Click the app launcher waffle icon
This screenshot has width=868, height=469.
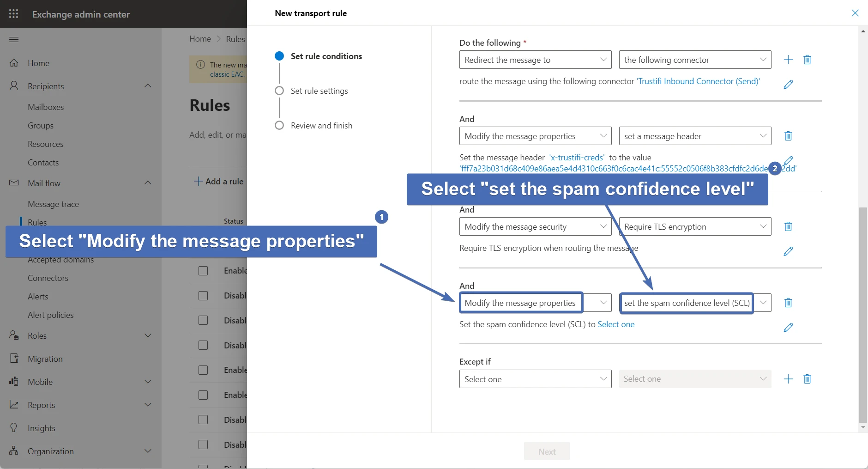point(14,14)
